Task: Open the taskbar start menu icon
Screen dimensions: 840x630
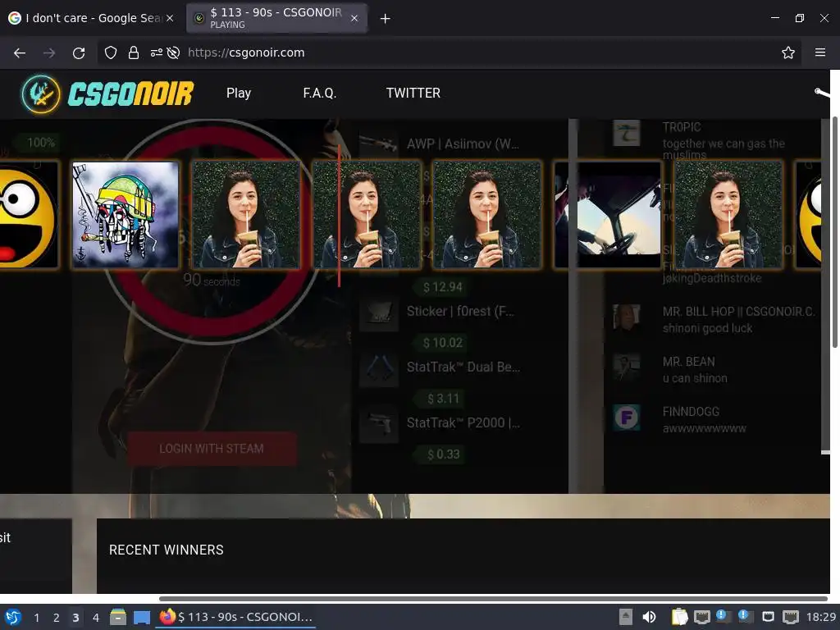Action: (13, 617)
